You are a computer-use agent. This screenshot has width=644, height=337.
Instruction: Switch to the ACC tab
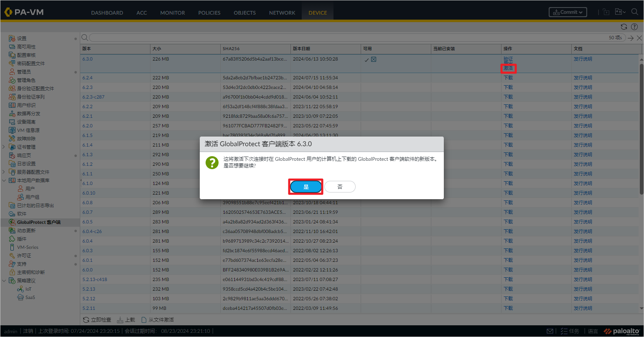tap(142, 13)
